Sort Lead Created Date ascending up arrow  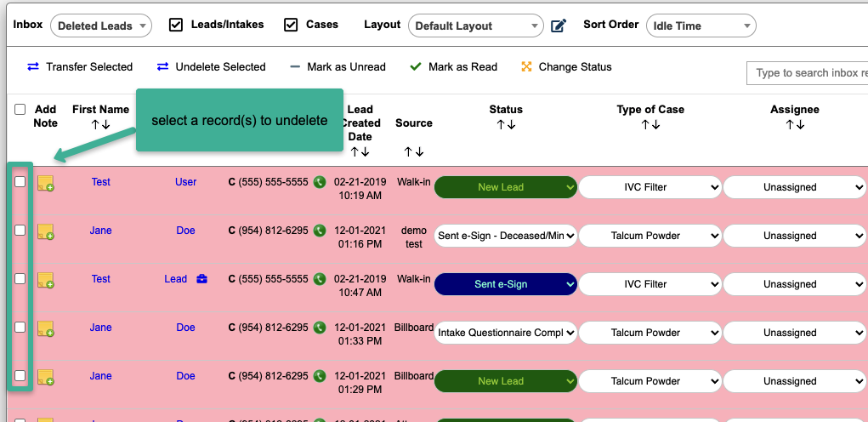[x=355, y=151]
